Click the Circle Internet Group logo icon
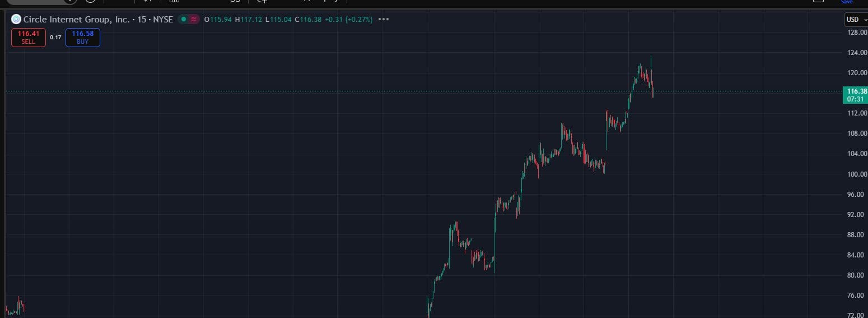The height and width of the screenshot is (318, 868). 16,20
